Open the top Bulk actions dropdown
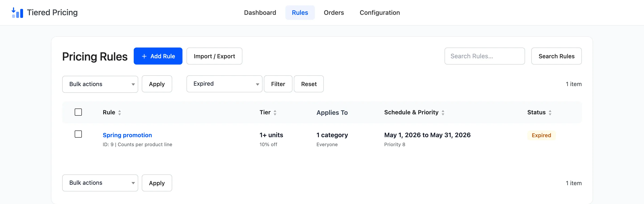Screen dimensions: 644x204 100,84
